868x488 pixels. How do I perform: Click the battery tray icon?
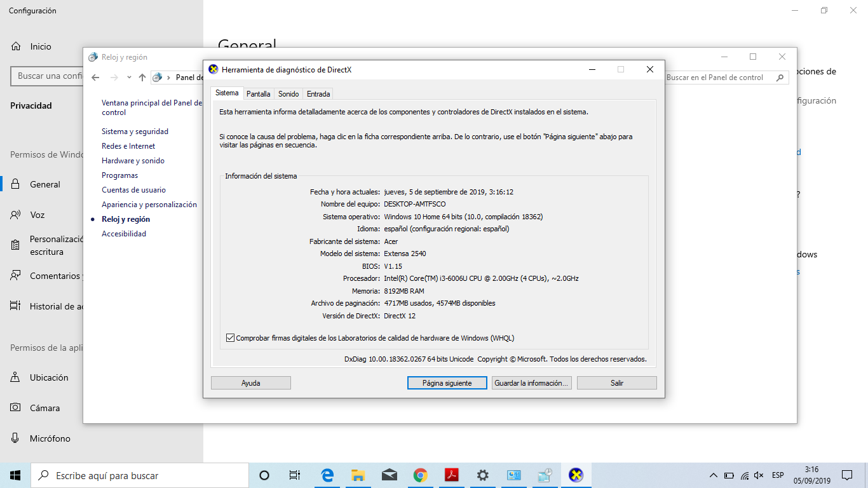point(729,475)
